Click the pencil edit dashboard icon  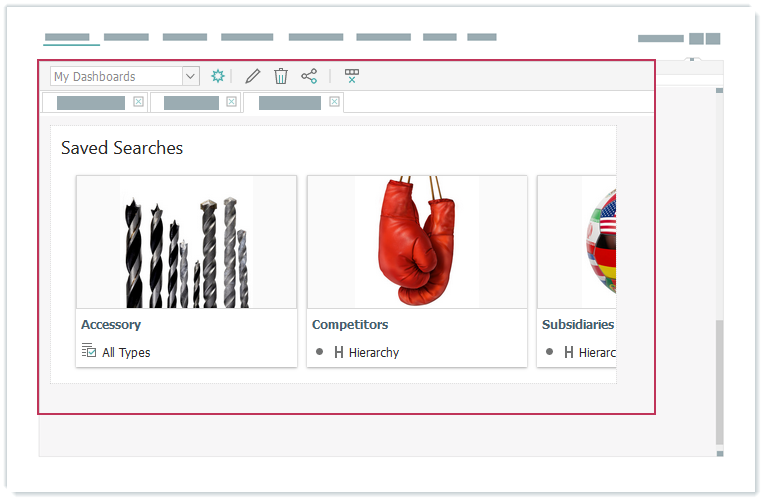pos(253,76)
